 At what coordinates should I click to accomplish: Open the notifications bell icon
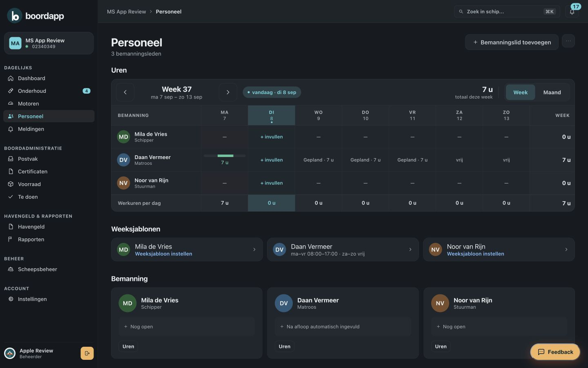pyautogui.click(x=572, y=12)
